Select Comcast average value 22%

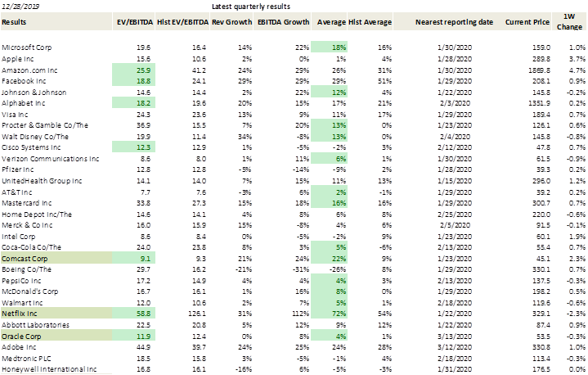[x=330, y=258]
